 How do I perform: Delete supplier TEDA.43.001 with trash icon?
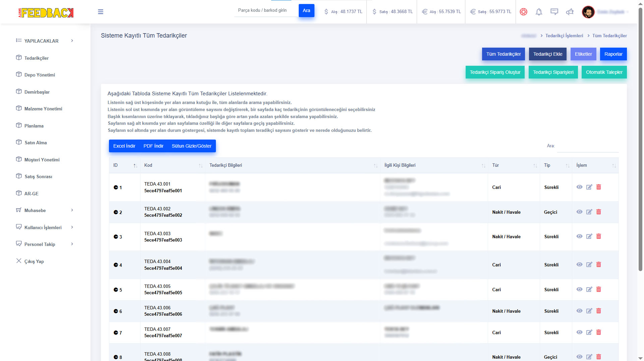pyautogui.click(x=599, y=187)
